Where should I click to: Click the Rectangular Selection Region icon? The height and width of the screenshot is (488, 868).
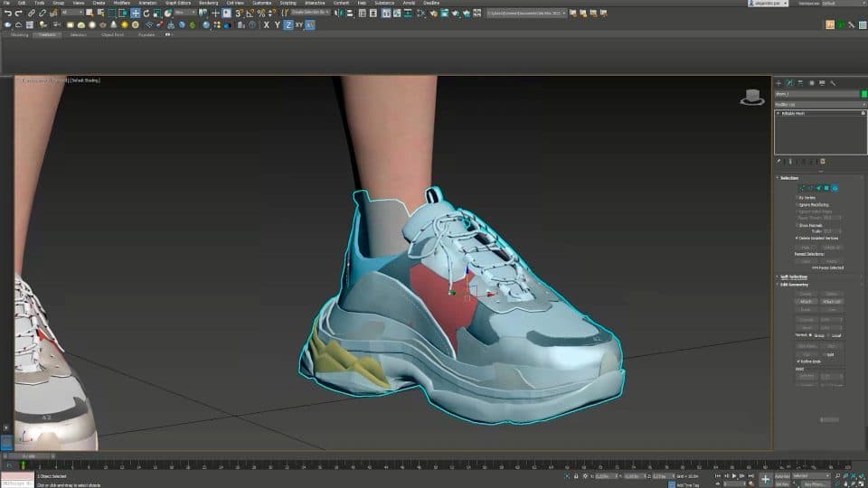tap(112, 14)
